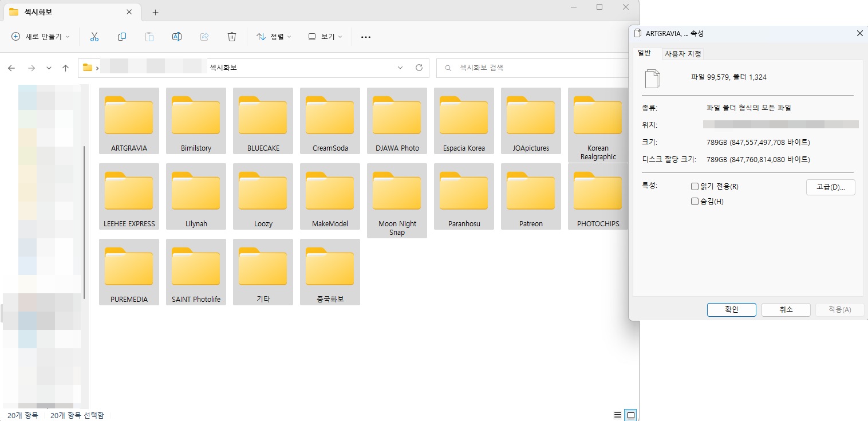This screenshot has width=868, height=421.
Task: Select the Moon Night Snap folder
Action: [397, 200]
